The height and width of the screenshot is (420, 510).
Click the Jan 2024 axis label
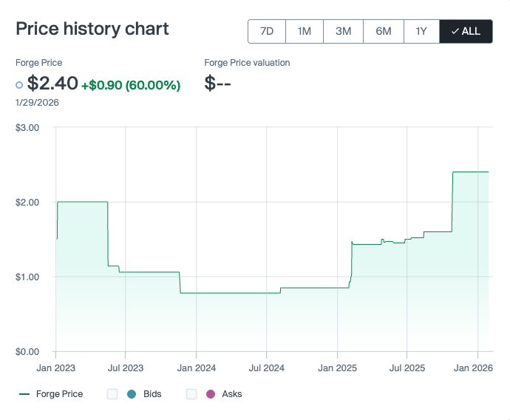[x=196, y=367]
